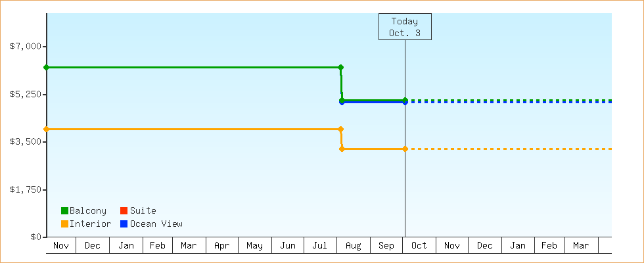
Task: Click the red Suite legend swatch
Action: click(124, 210)
